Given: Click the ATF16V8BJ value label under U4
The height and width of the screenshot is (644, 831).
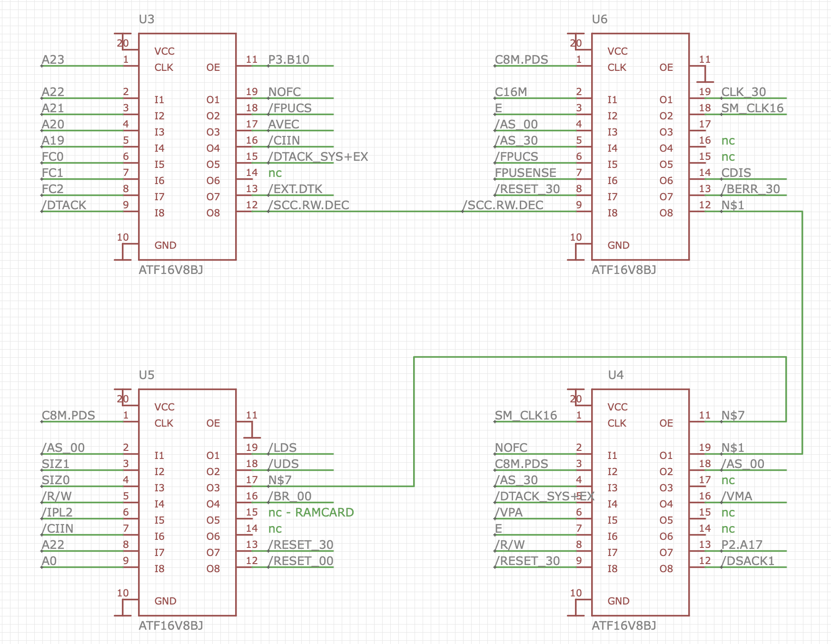Looking at the screenshot, I should [624, 625].
